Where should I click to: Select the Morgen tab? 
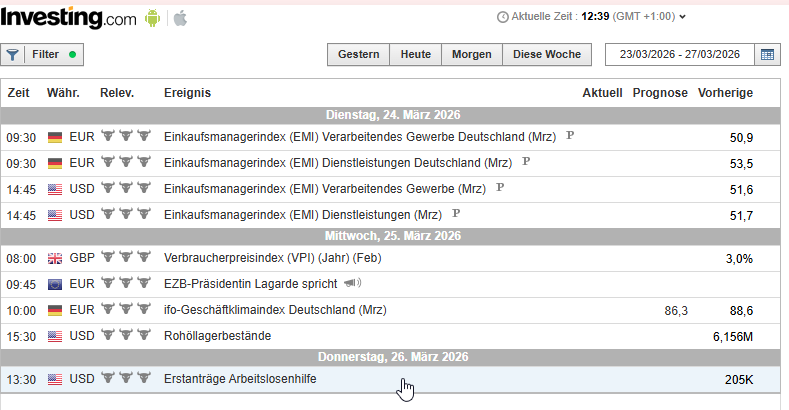pos(471,54)
